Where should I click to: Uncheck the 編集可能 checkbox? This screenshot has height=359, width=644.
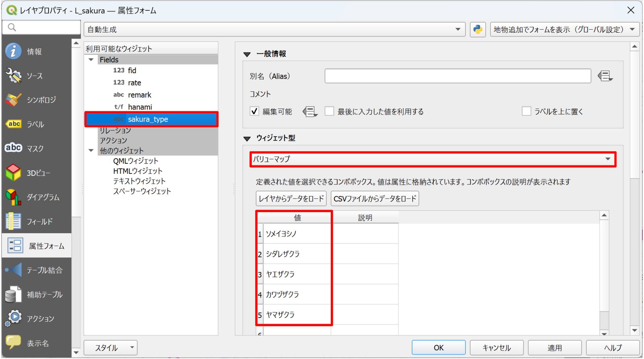pos(254,111)
